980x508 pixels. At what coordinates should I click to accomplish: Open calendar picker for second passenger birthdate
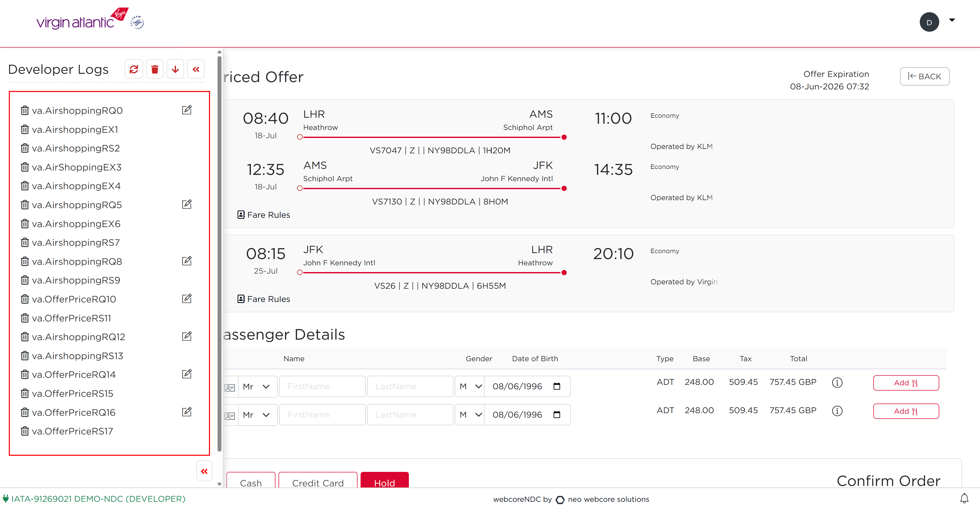tap(557, 415)
